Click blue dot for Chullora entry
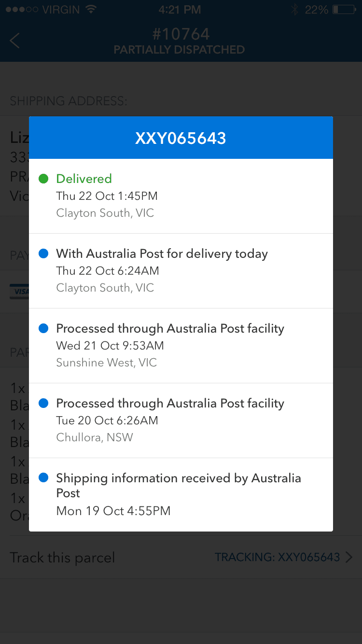362x644 pixels. (x=43, y=403)
